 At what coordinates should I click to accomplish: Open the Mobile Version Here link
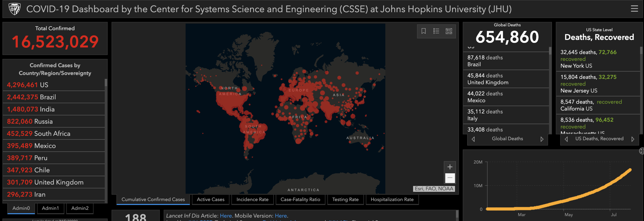[x=281, y=216]
